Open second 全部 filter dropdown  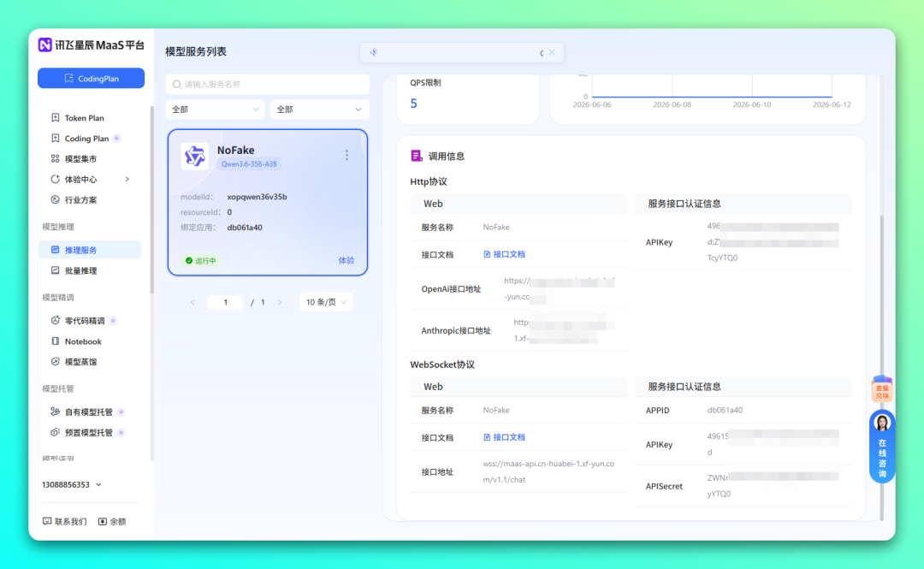tap(319, 110)
